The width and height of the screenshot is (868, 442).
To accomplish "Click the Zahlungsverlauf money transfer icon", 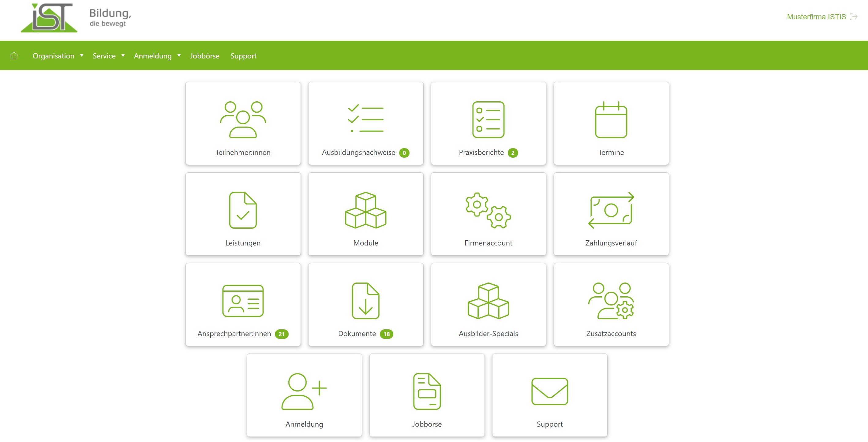I will coord(611,210).
